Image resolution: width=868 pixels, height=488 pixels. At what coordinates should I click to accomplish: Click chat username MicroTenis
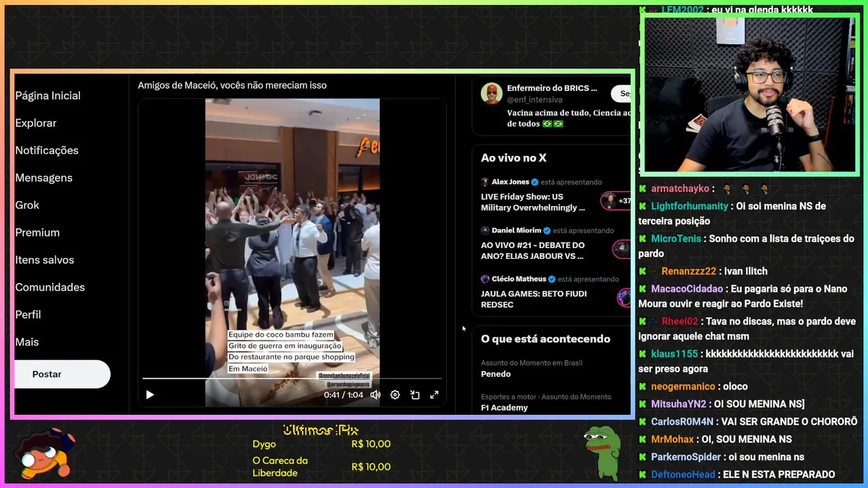tap(676, 239)
